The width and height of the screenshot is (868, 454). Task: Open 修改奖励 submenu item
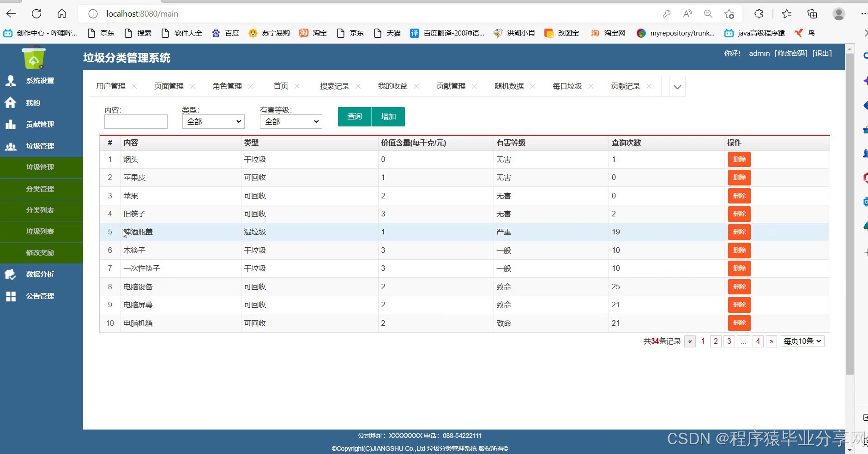point(42,253)
